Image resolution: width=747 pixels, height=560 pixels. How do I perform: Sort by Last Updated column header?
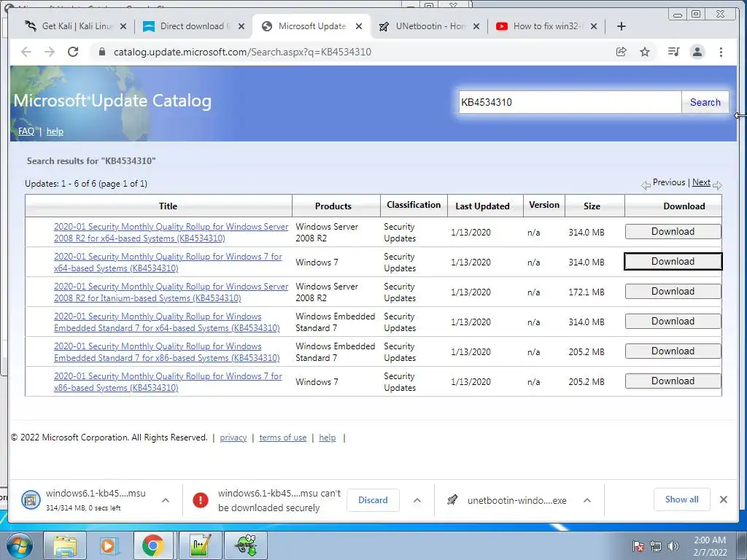tap(482, 206)
